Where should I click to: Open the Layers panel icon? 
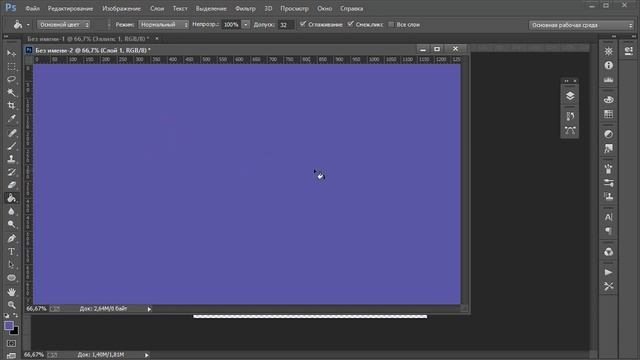click(x=570, y=96)
